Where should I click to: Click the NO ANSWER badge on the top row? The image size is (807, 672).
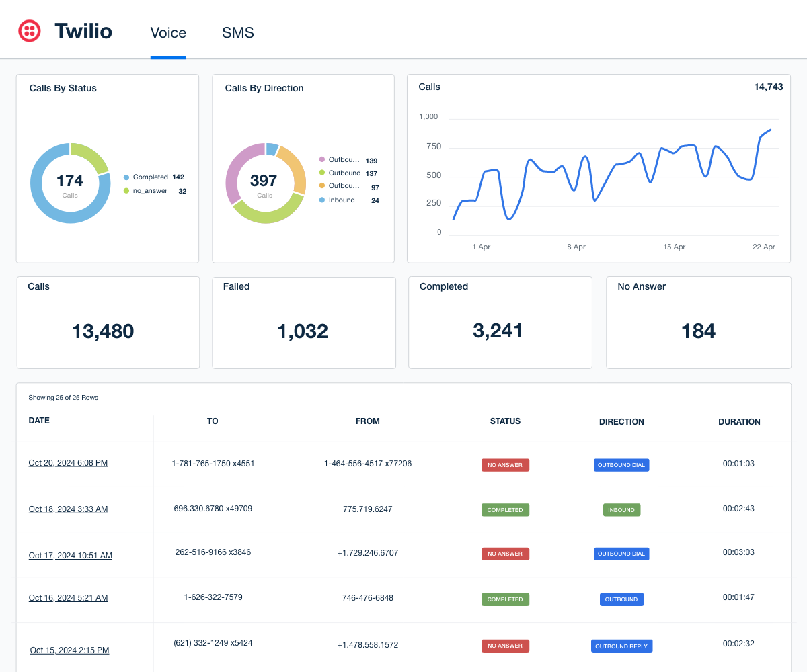point(505,464)
